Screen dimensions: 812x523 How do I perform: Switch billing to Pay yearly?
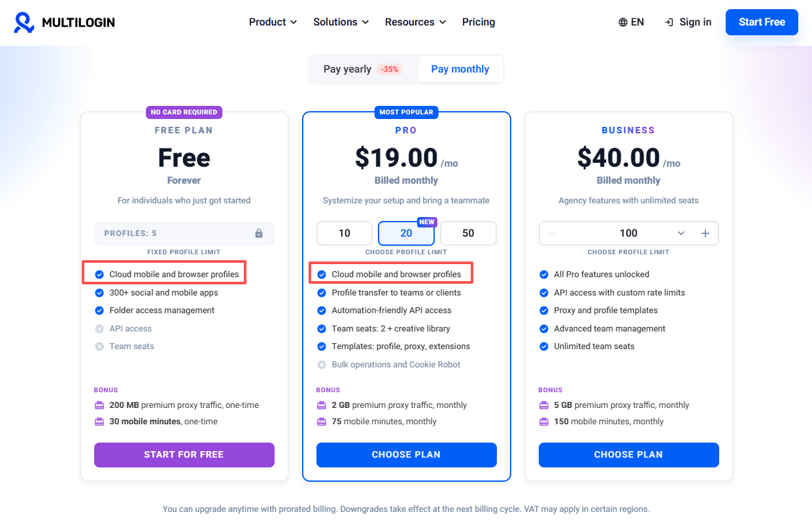pos(363,69)
